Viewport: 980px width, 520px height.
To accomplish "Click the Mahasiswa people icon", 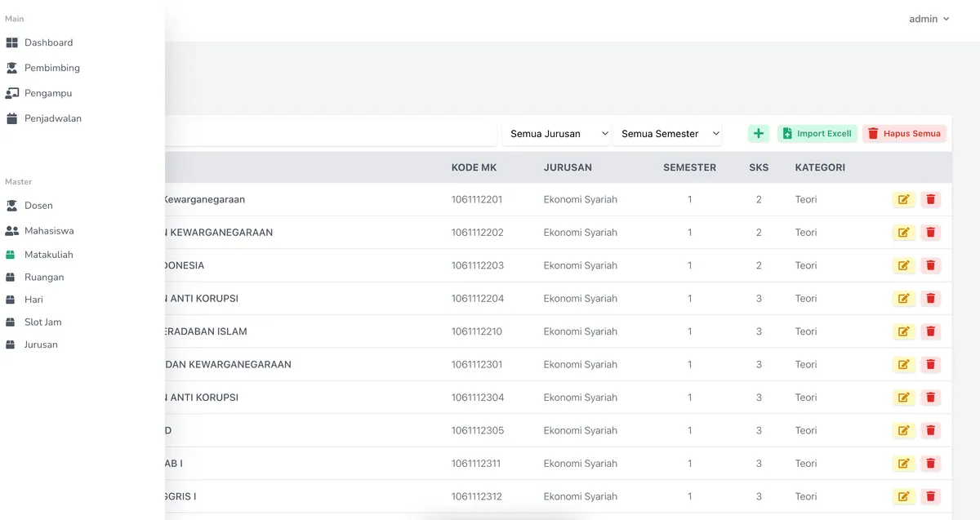I will (x=11, y=231).
